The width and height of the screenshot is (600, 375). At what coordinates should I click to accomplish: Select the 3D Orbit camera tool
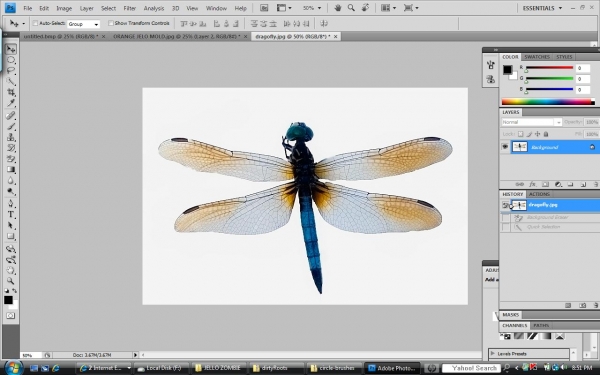(x=11, y=260)
